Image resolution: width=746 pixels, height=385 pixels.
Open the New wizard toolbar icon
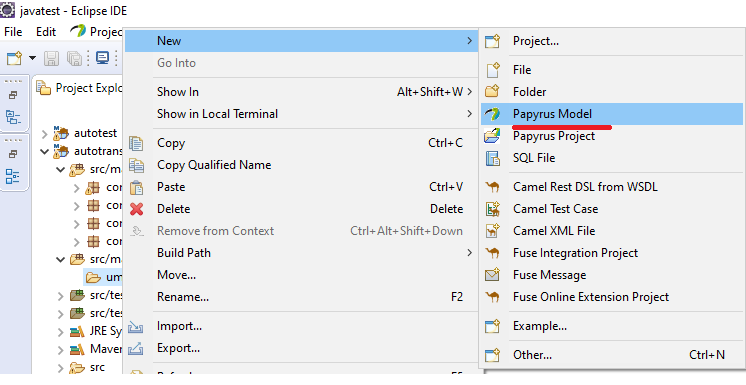[x=14, y=59]
